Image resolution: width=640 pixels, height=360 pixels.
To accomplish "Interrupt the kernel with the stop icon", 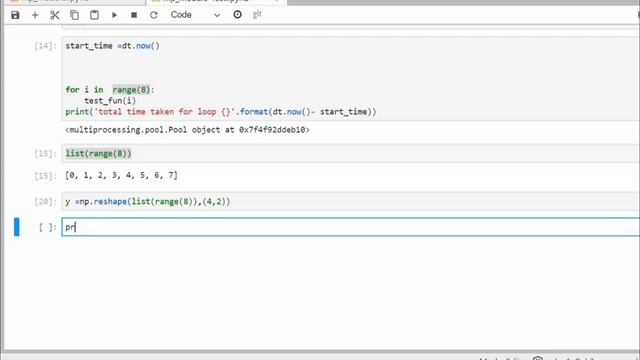I will coord(134,15).
